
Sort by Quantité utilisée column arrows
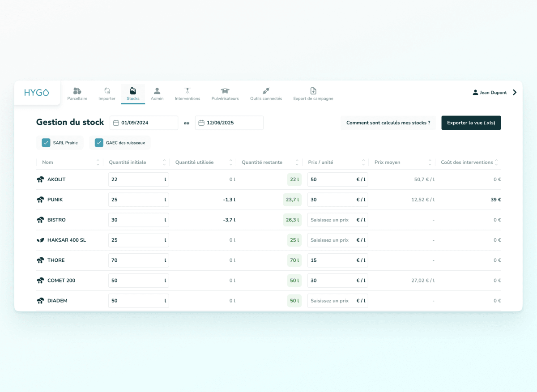pos(231,162)
